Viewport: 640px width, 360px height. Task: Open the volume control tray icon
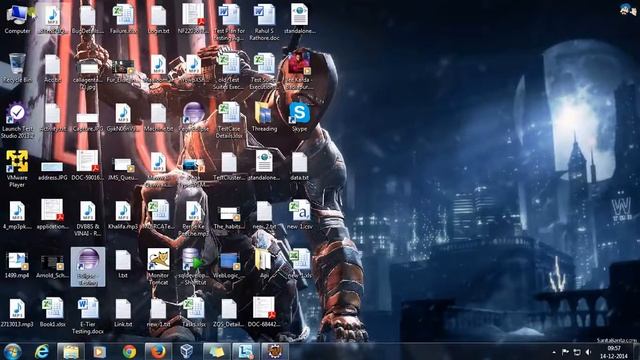(588, 352)
